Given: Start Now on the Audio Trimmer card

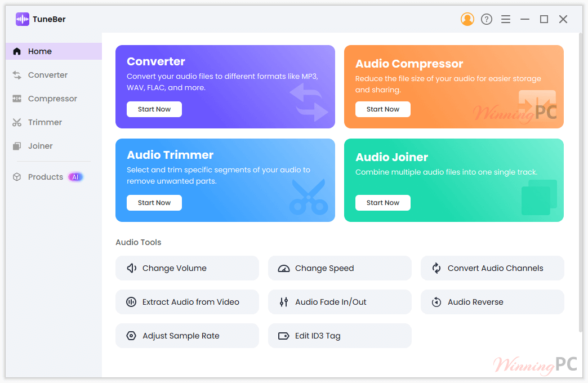Looking at the screenshot, I should (154, 203).
